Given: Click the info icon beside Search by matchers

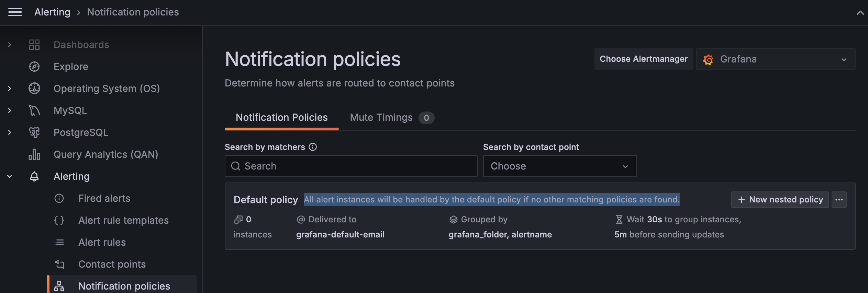Looking at the screenshot, I should 313,147.
